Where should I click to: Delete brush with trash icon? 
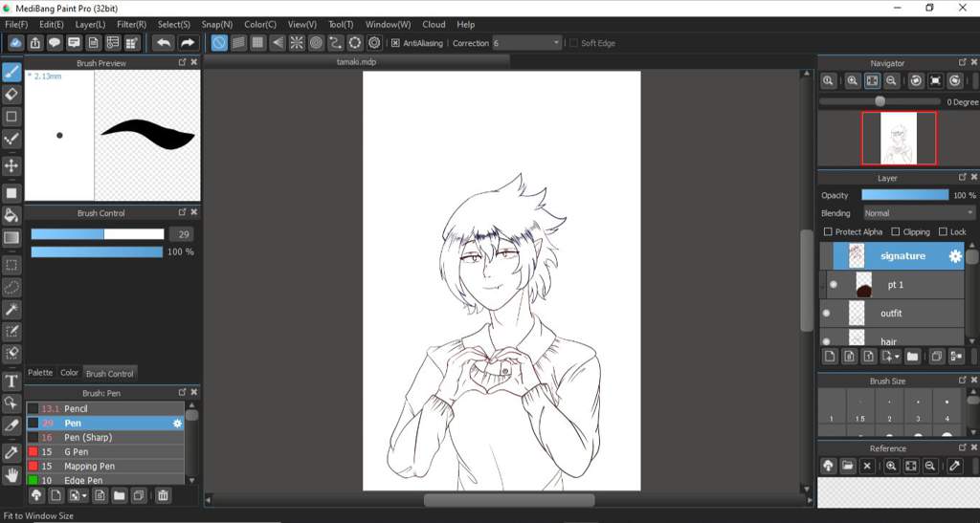[163, 495]
